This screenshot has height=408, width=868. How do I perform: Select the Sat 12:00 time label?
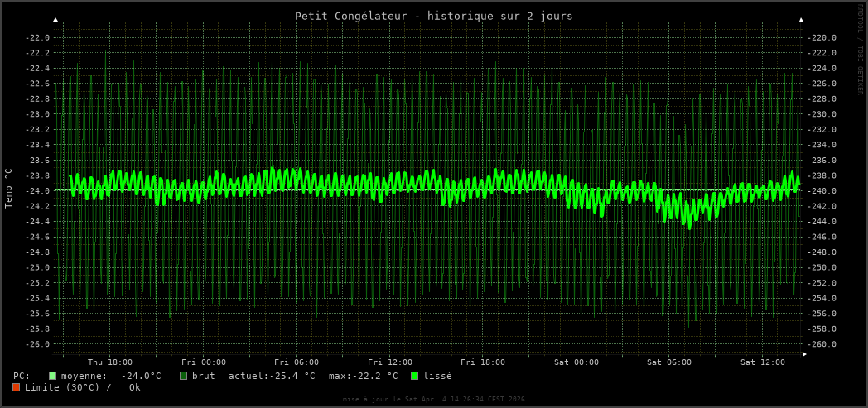[x=763, y=362]
